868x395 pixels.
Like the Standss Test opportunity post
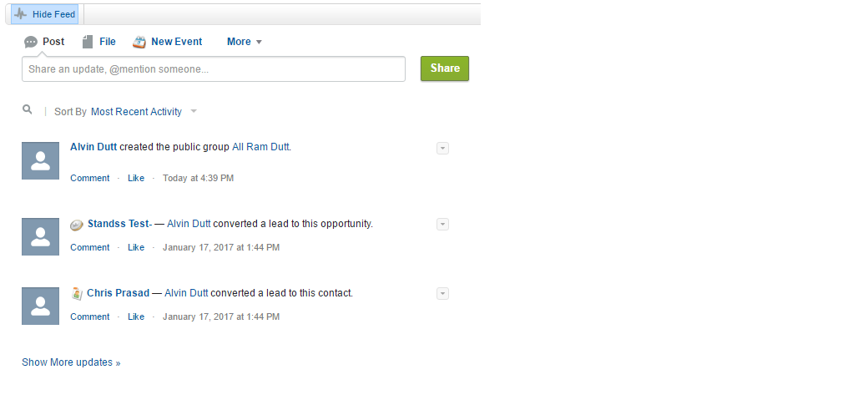tap(136, 247)
